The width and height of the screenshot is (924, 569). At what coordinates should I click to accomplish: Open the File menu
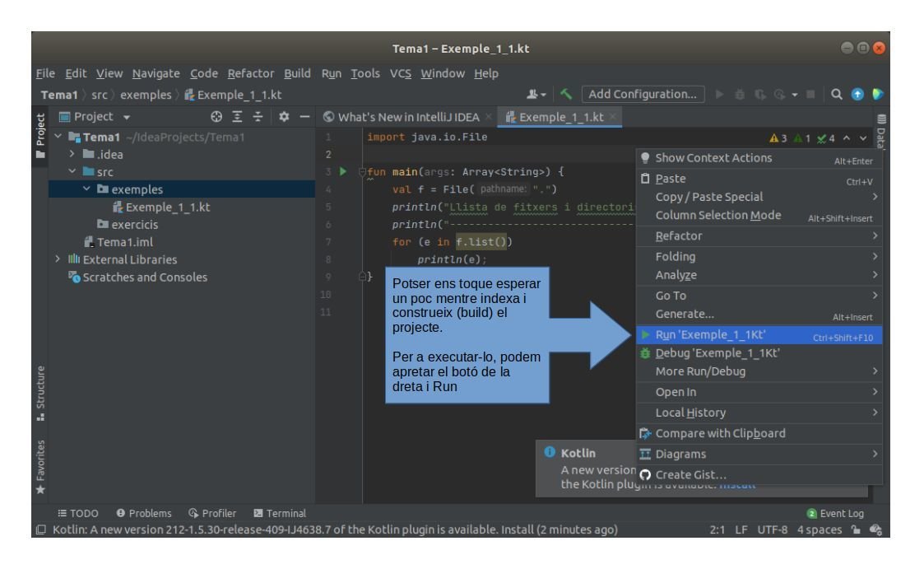point(45,73)
